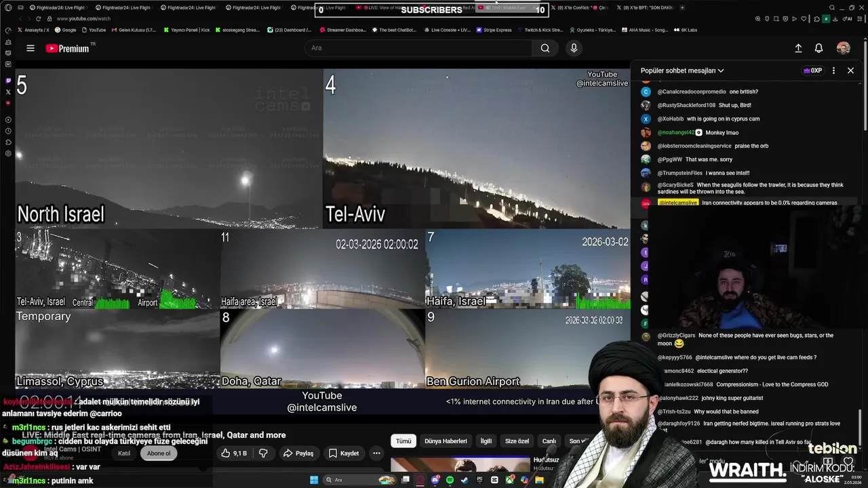868x488 pixels.
Task: Click the Katıl join button
Action: click(x=124, y=453)
